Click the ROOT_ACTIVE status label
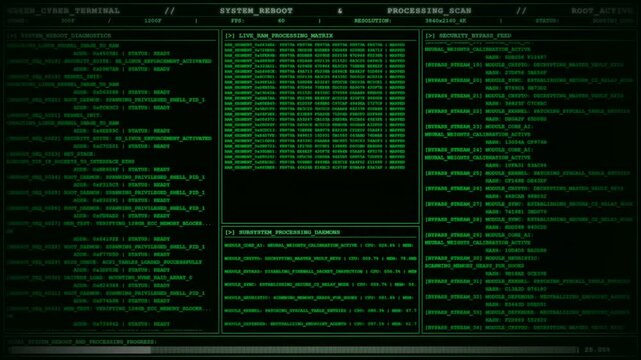 (x=601, y=11)
